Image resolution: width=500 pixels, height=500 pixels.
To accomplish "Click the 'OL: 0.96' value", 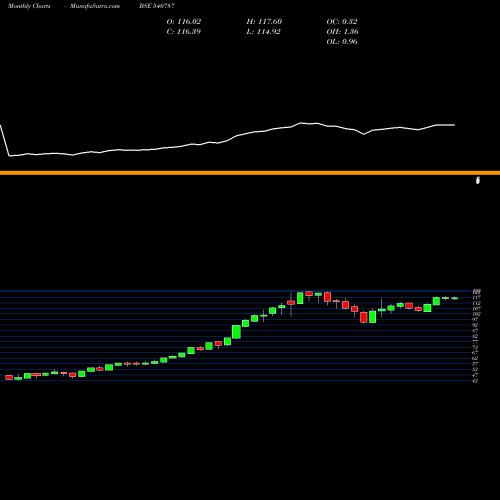I will (x=342, y=42).
